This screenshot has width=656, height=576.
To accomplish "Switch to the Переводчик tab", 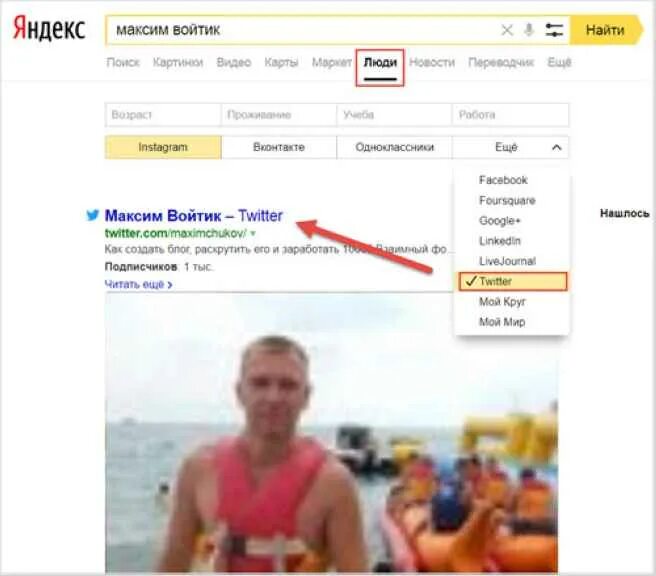I will pos(501,63).
